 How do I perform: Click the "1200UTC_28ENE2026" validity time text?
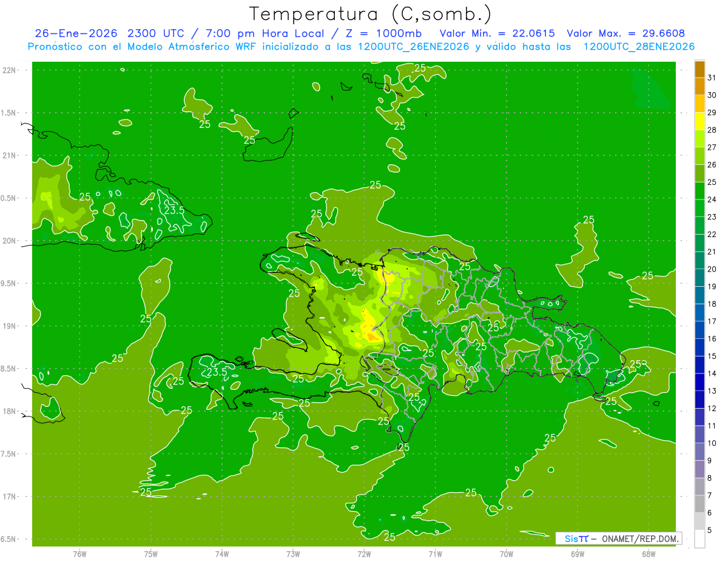[639, 47]
